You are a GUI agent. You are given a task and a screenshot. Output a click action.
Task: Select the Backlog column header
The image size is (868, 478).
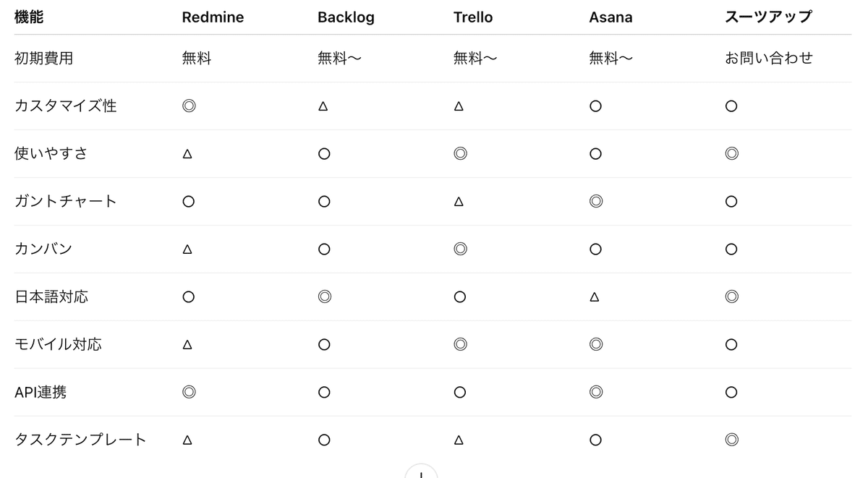(x=346, y=17)
